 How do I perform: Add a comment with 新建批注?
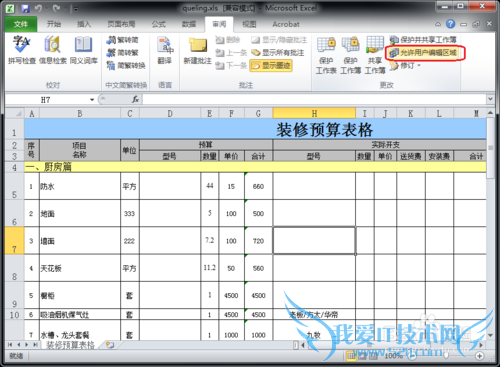click(x=197, y=51)
